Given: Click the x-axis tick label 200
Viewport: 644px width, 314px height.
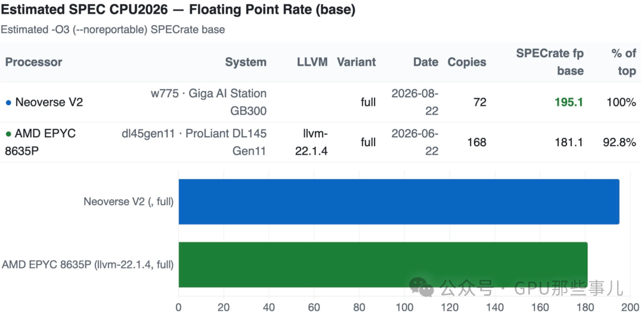Looking at the screenshot, I should coord(630,307).
